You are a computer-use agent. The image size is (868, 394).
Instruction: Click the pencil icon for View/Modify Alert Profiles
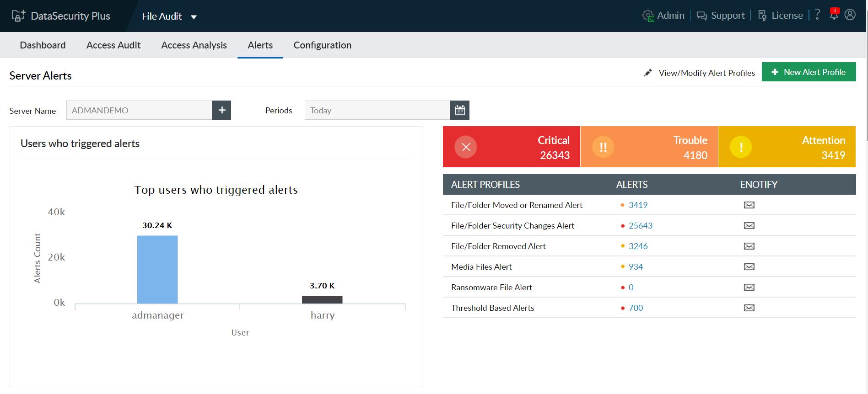[x=648, y=73]
